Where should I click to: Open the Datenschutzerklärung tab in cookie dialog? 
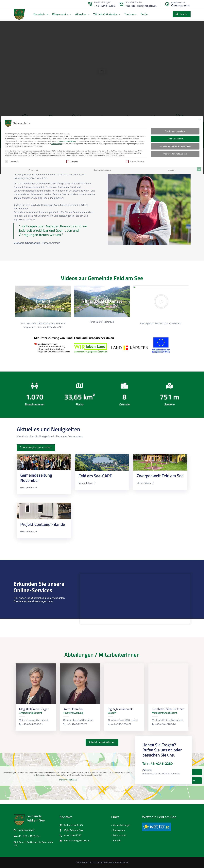(x=102, y=170)
